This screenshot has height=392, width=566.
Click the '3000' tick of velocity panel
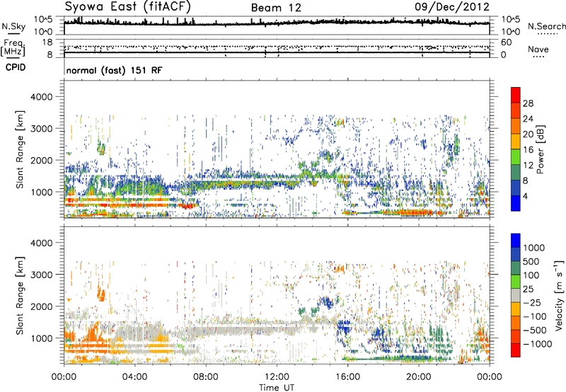click(41, 275)
